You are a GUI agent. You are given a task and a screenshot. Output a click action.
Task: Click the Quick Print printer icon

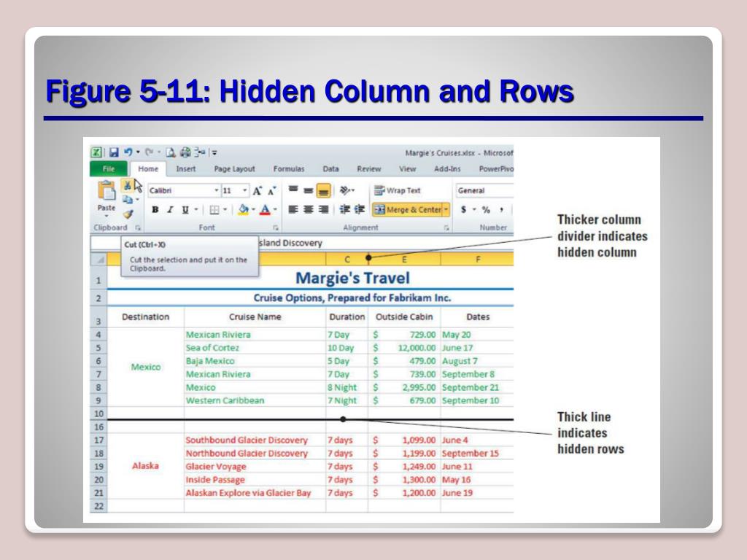(185, 152)
